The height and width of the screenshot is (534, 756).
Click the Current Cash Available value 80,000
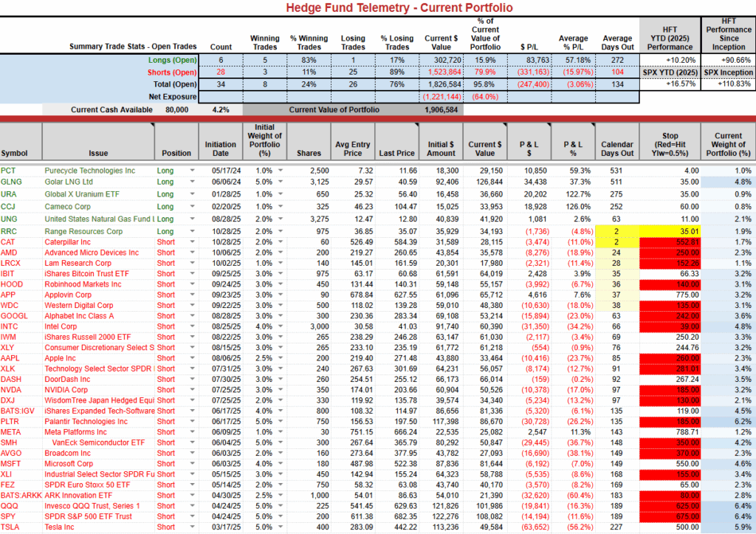pyautogui.click(x=176, y=109)
